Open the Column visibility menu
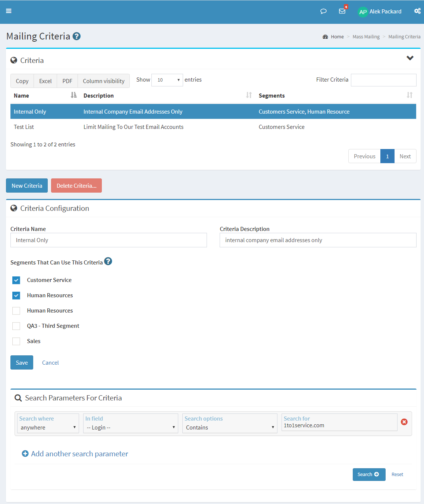 point(104,81)
